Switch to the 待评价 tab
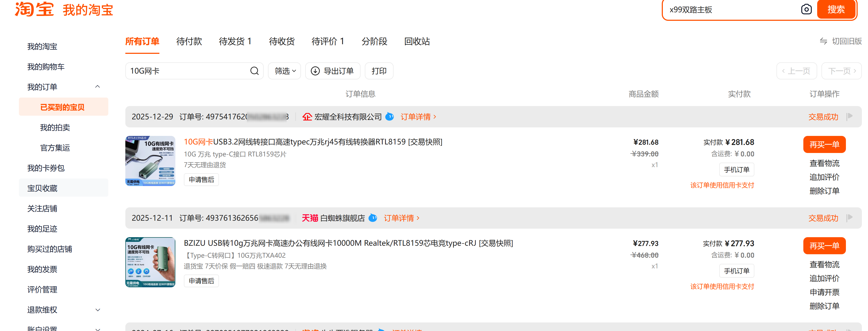868x331 pixels. [x=328, y=41]
